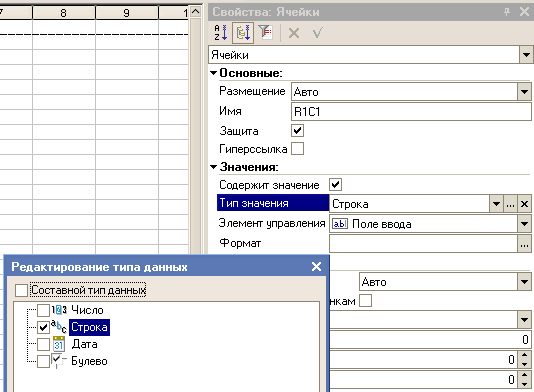Click the show important properties filter icon
The width and height of the screenshot is (534, 392).
pyautogui.click(x=265, y=33)
